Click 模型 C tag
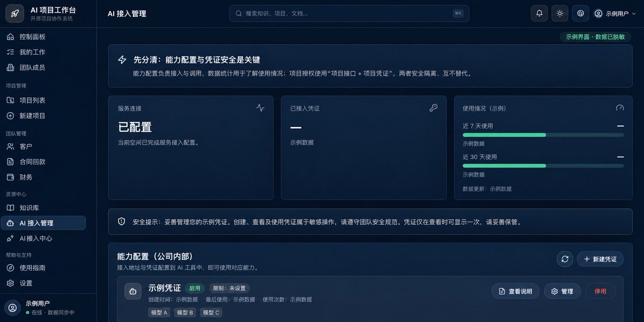The width and height of the screenshot is (644, 322). point(211,312)
